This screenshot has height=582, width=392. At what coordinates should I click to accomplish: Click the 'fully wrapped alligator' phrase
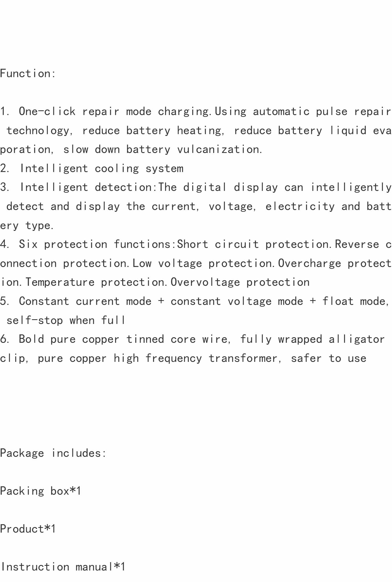(312, 339)
